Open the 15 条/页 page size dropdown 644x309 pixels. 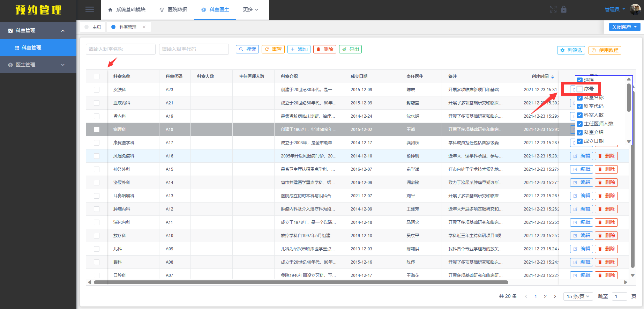[578, 296]
